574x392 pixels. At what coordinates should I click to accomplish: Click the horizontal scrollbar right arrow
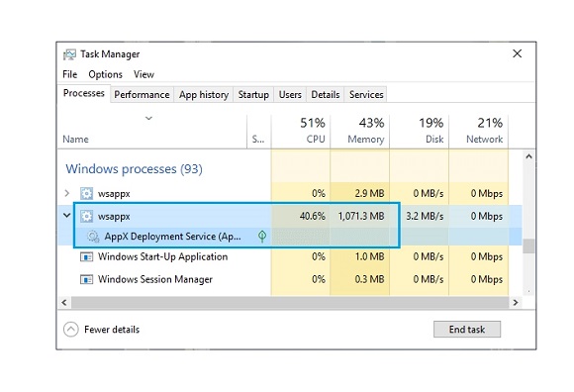[x=516, y=302]
